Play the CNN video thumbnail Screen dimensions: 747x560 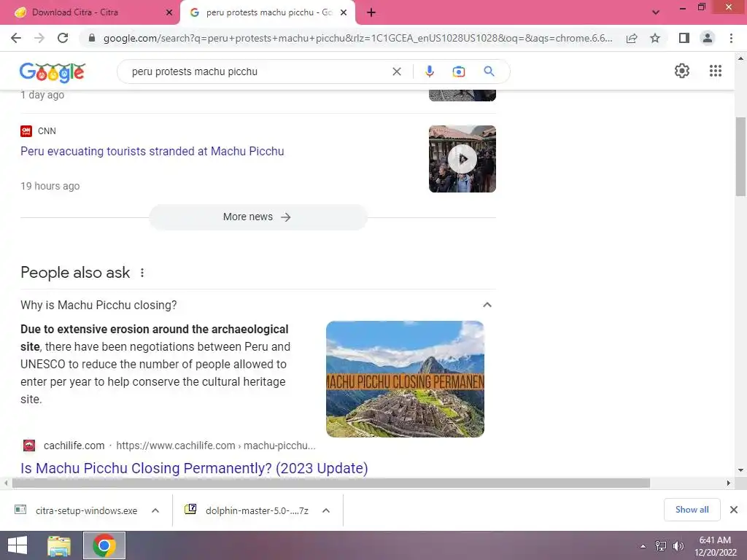point(462,159)
